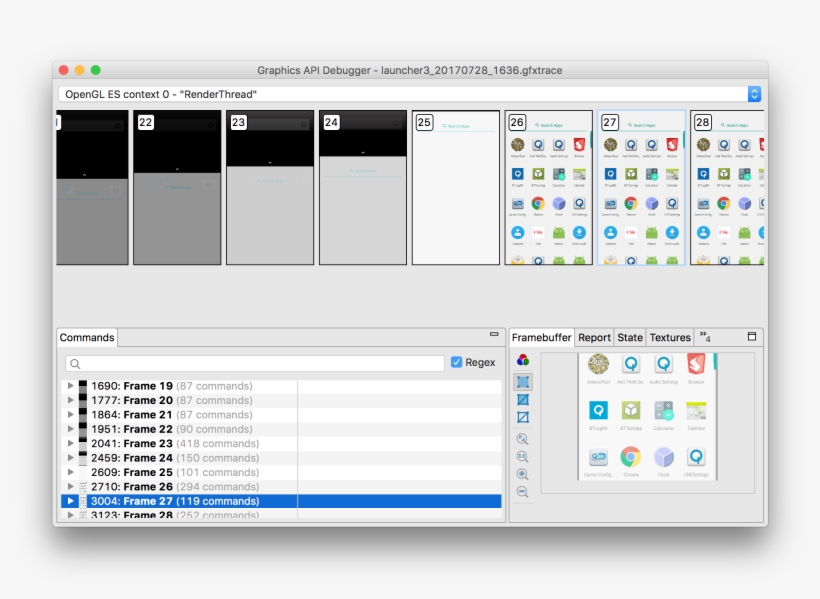Click the Commands search input field
Image resolution: width=820 pixels, height=599 pixels.
250,362
